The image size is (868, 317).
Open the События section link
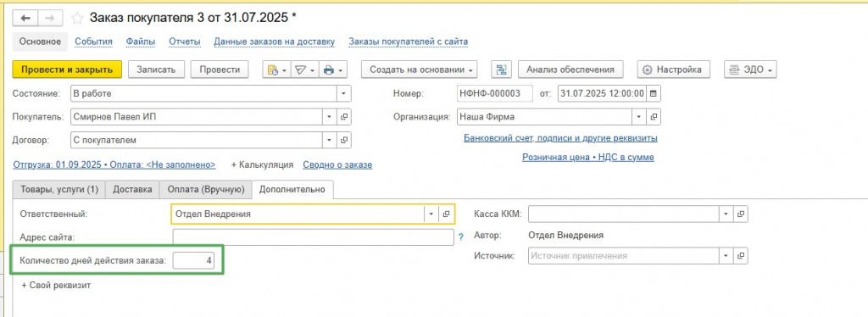pos(93,42)
